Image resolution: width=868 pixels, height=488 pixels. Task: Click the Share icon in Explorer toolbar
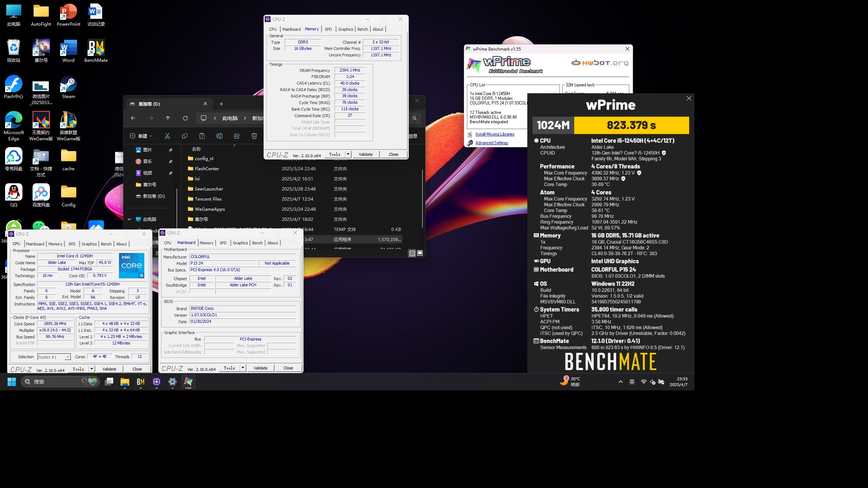point(237,136)
